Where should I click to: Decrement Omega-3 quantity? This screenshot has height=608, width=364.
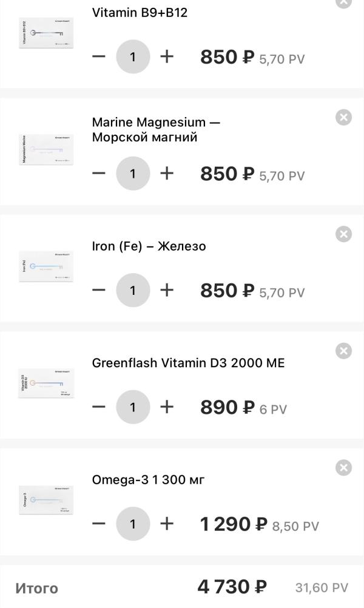99,524
